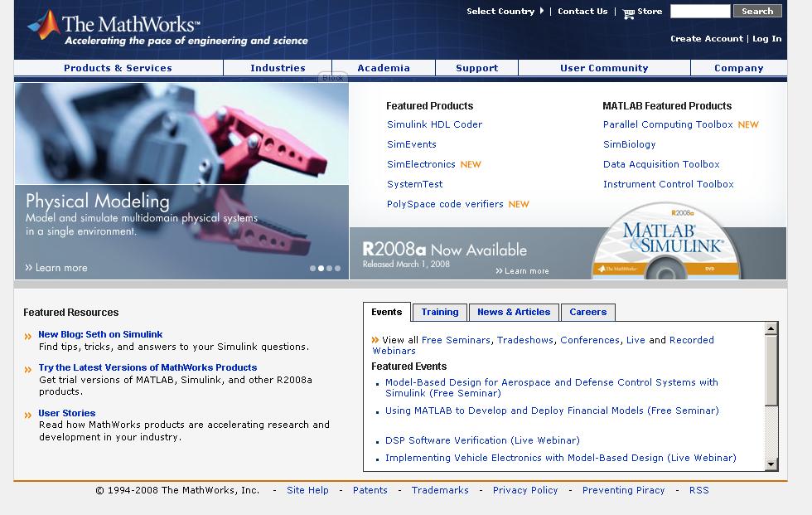Click the Store shopping cart icon

tap(628, 14)
